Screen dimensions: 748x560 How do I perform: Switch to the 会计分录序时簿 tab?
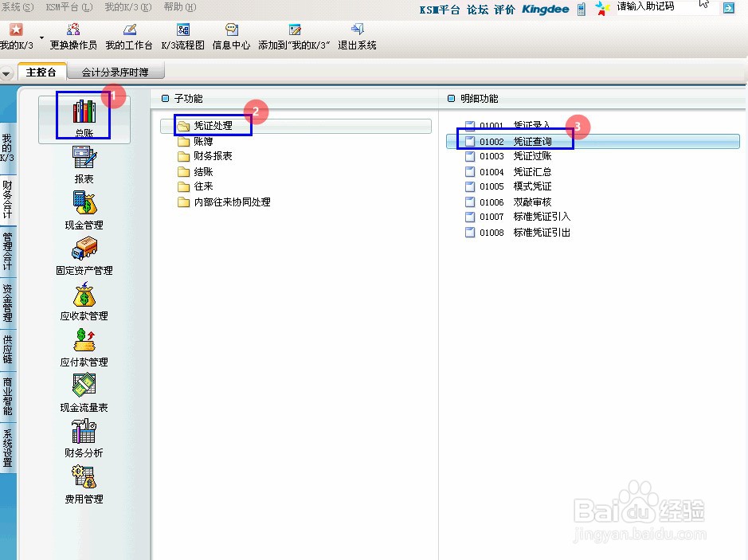(115, 72)
